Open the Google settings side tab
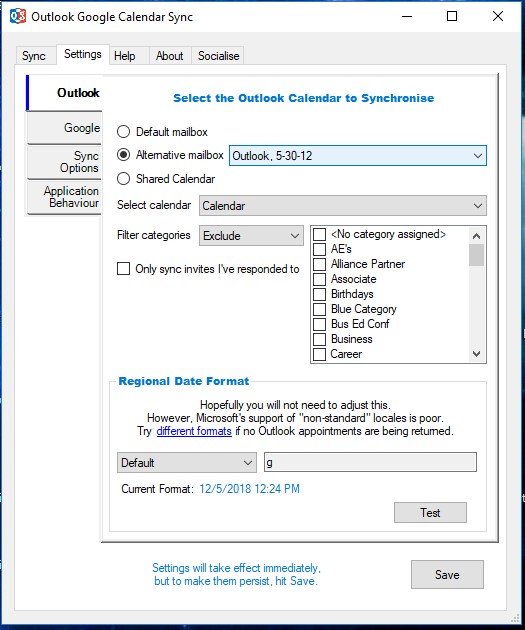Screen dimensions: 525x630 click(x=64, y=128)
